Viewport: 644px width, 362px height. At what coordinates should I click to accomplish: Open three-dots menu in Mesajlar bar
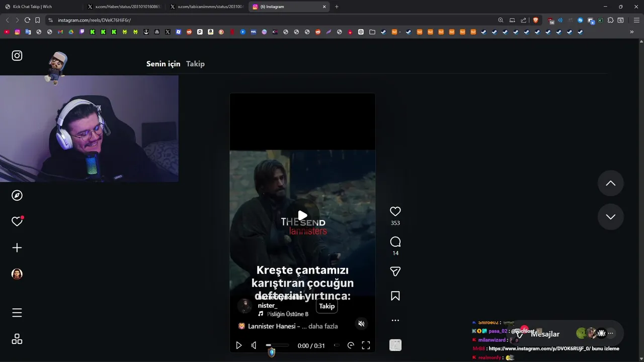[x=611, y=333]
